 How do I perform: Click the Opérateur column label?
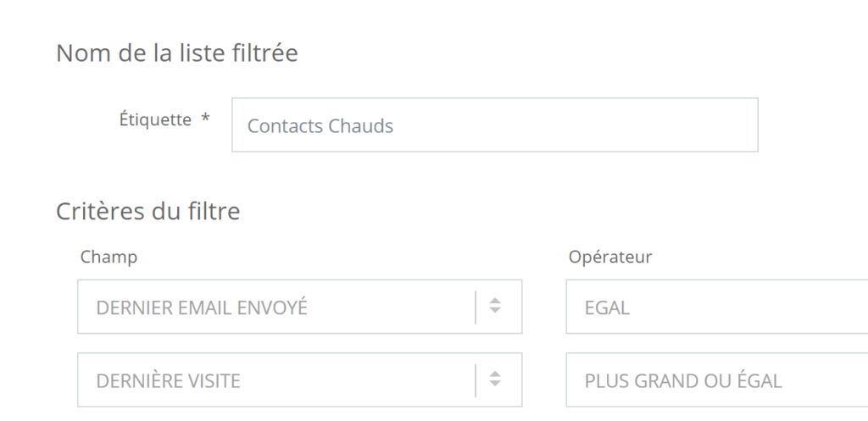pyautogui.click(x=610, y=257)
